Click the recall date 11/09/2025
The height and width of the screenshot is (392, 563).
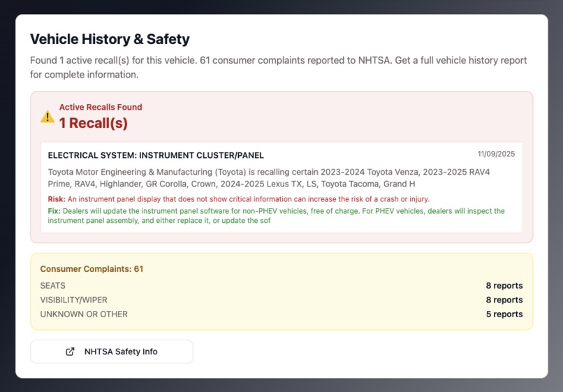(496, 154)
